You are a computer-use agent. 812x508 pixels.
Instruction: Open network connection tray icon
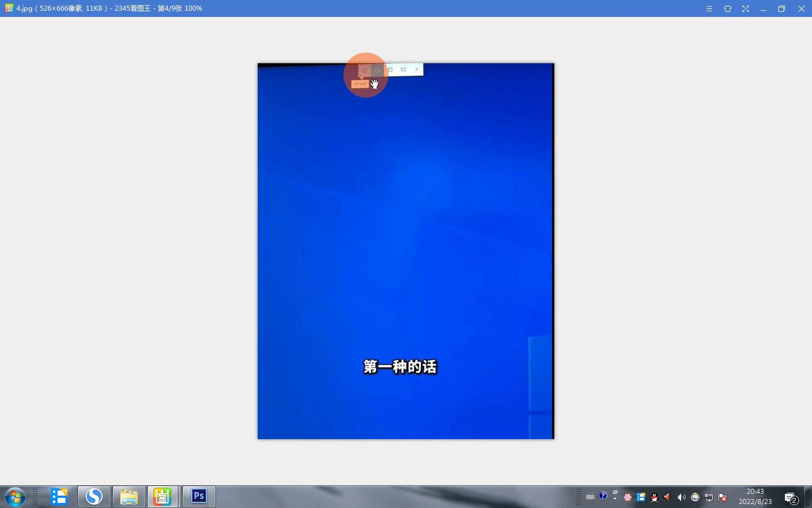[709, 497]
